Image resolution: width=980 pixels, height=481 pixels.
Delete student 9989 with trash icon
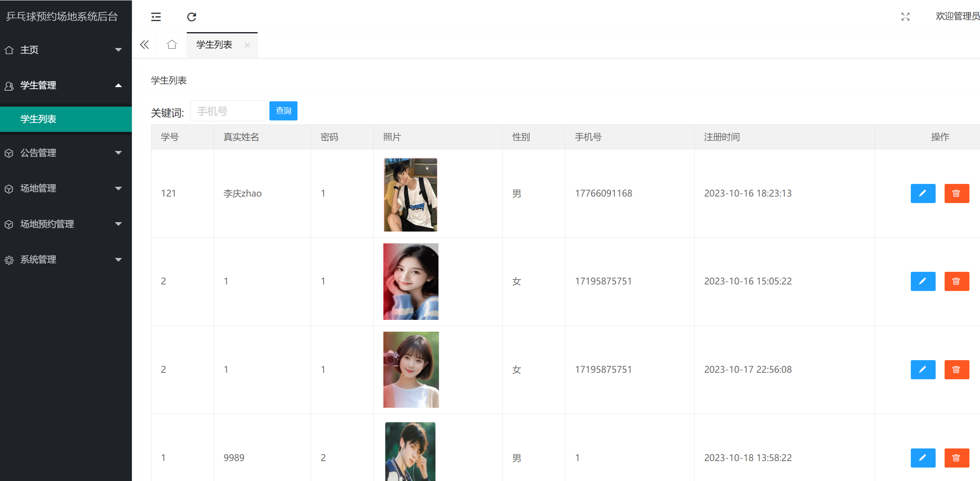956,458
